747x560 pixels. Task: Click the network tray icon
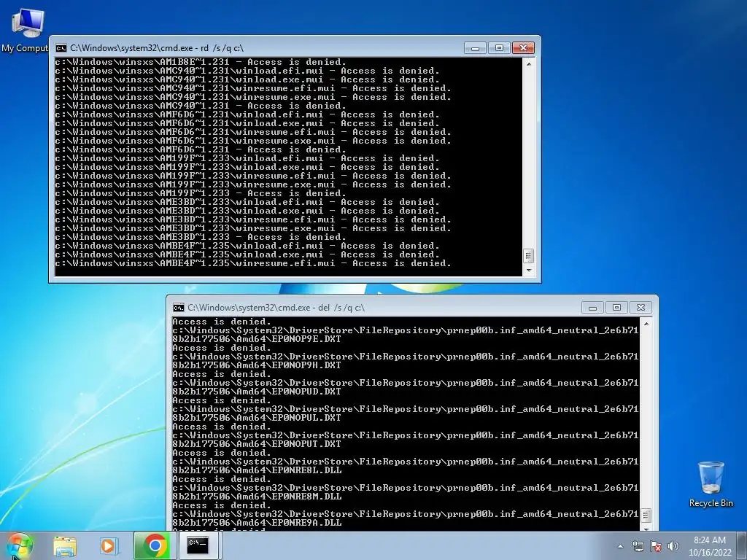[638, 546]
